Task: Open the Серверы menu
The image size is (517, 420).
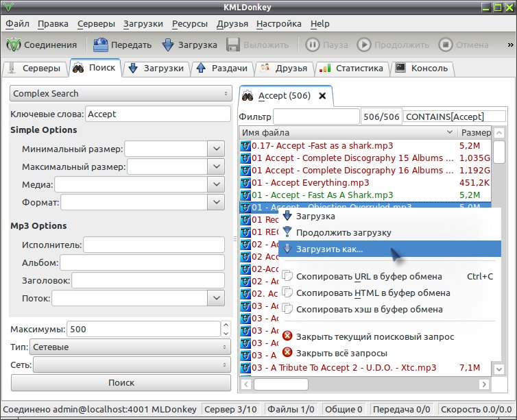Action: [x=96, y=24]
